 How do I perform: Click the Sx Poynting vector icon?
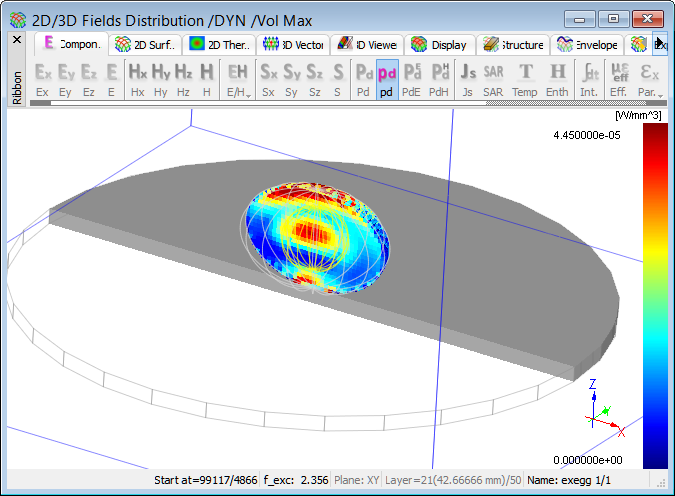click(268, 78)
